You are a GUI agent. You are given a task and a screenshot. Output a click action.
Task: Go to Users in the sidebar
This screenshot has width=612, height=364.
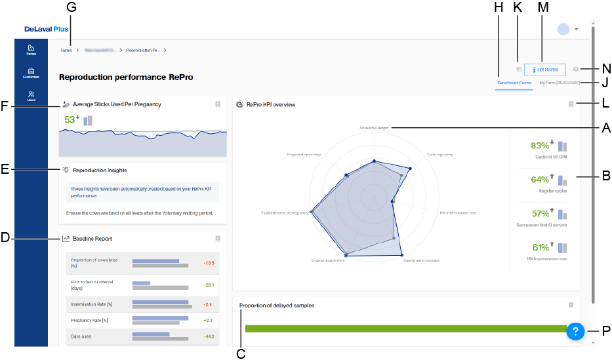click(x=31, y=96)
